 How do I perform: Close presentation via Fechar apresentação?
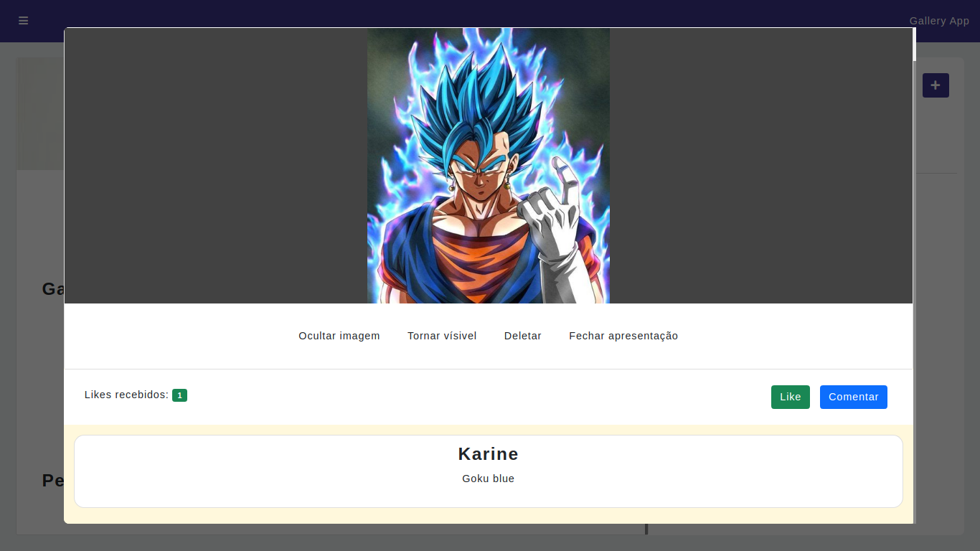click(x=623, y=336)
